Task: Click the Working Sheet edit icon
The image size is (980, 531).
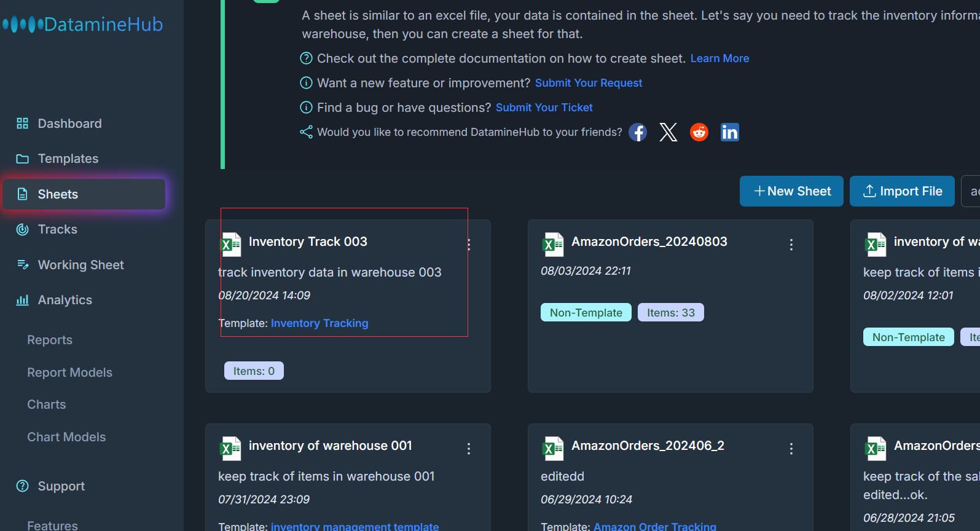Action: (23, 265)
